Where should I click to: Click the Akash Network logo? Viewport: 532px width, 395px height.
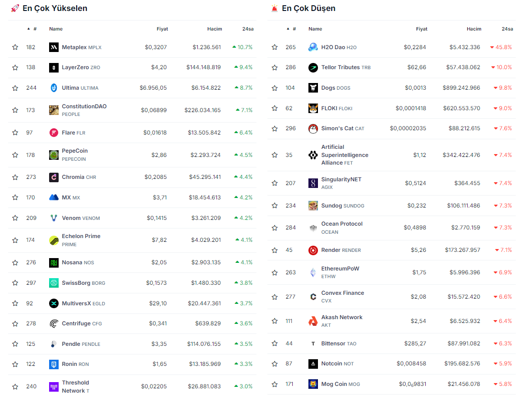(313, 321)
